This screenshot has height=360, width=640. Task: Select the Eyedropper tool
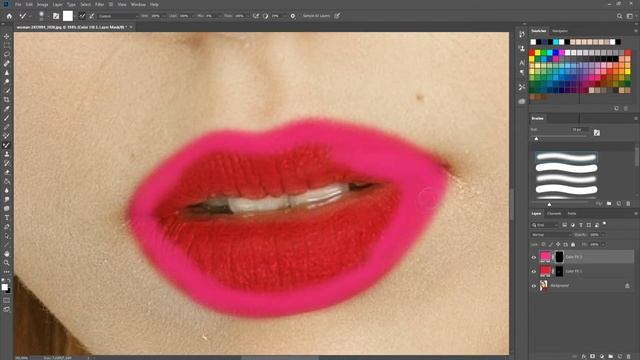pyautogui.click(x=7, y=109)
